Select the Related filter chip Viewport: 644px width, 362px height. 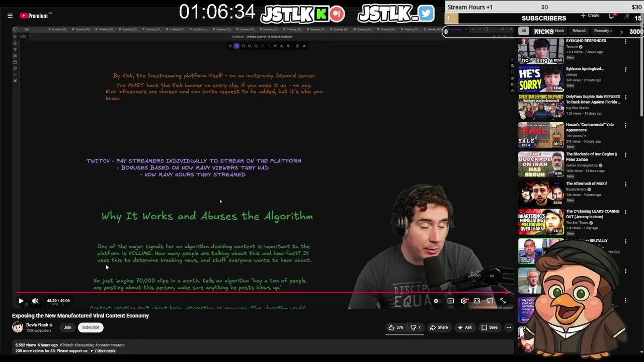(x=579, y=31)
